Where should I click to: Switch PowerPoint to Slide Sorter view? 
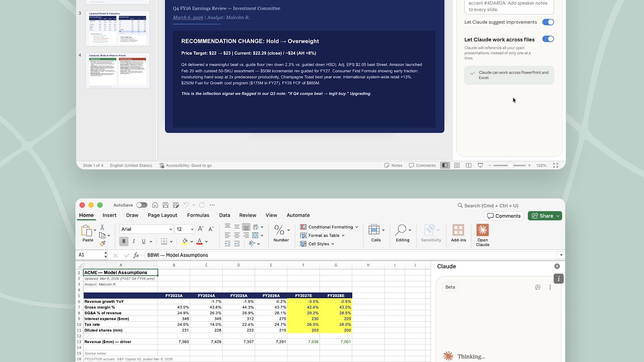(457, 165)
